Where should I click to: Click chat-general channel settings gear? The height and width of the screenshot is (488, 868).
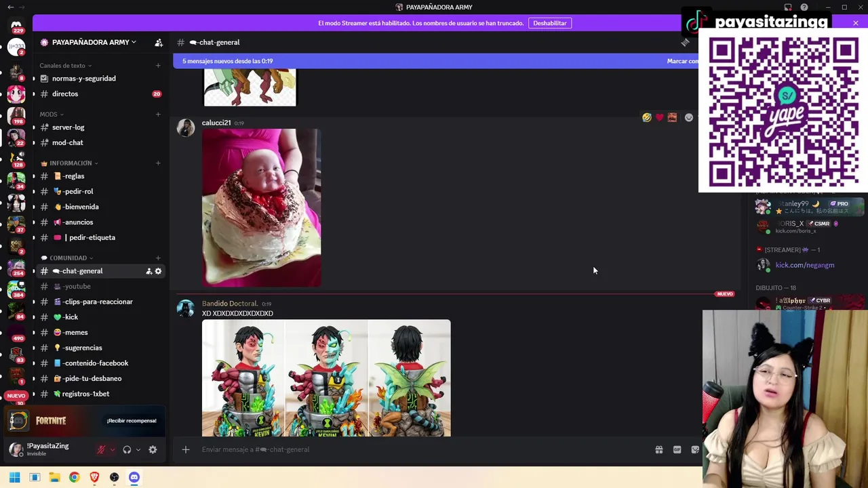[159, 271]
